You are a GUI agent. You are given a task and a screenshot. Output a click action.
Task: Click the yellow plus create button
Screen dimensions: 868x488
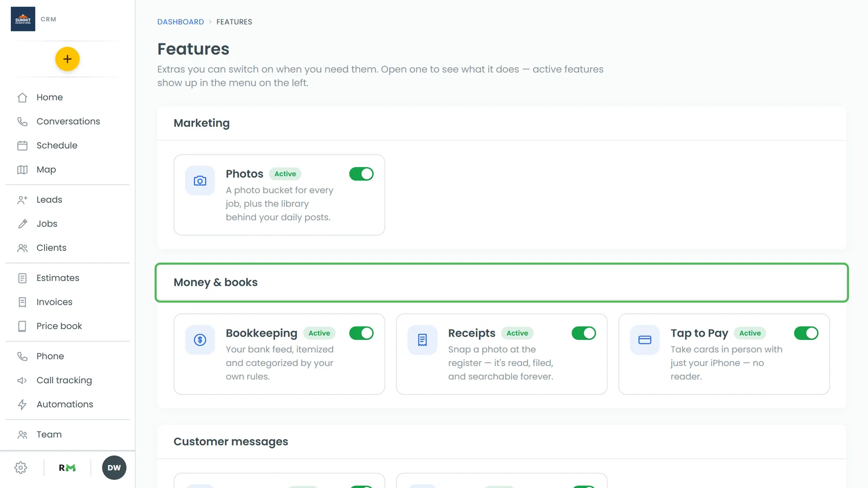pos(67,59)
